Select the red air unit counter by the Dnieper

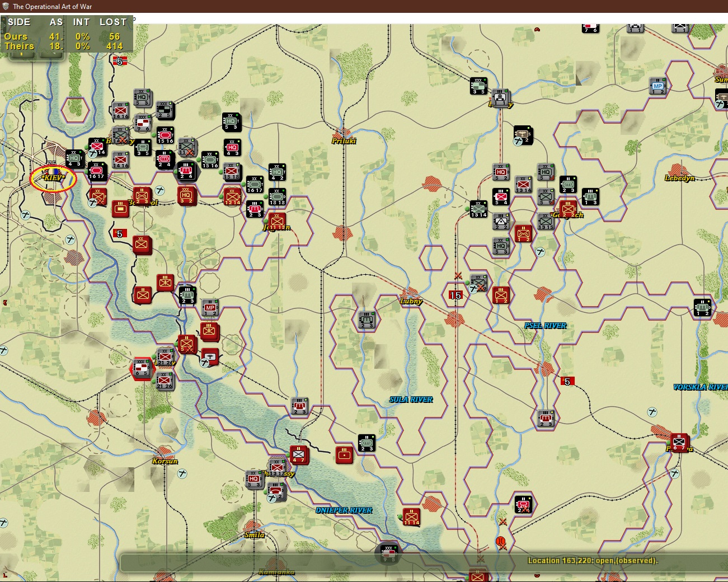click(x=210, y=356)
